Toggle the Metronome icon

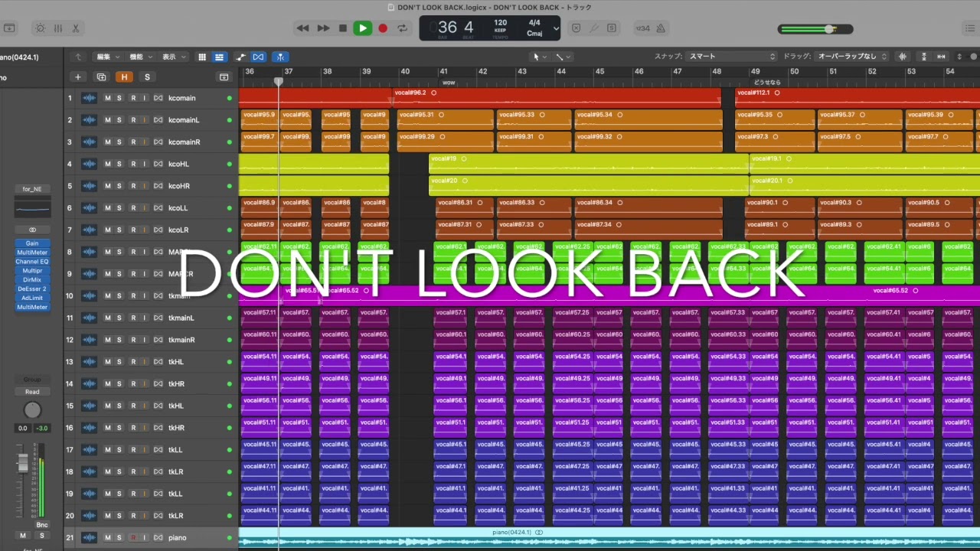pyautogui.click(x=660, y=28)
